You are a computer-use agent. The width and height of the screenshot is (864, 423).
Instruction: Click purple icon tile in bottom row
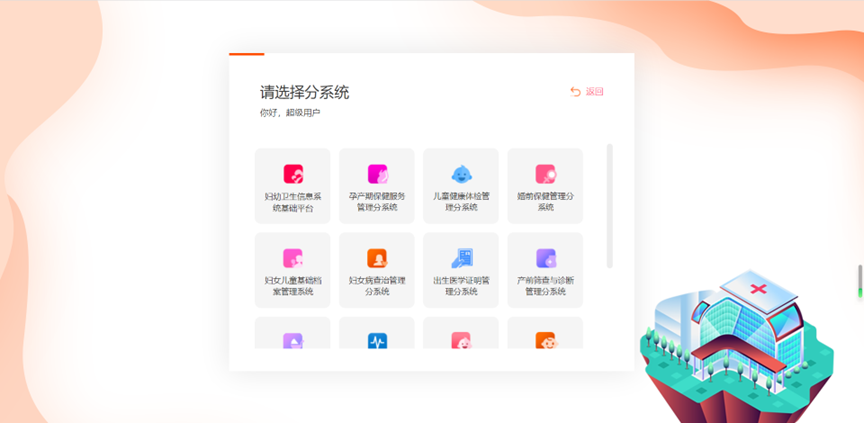[293, 339]
